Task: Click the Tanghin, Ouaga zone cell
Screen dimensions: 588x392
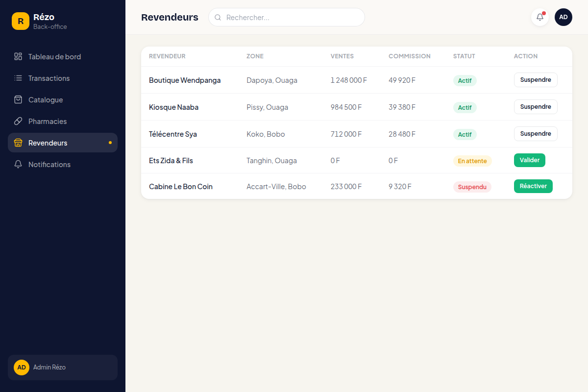Action: [271, 161]
